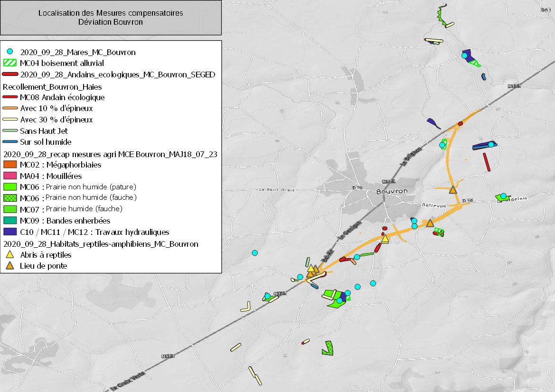Pick the teal MC09 Bandes enherbées swatch
This screenshot has width=555, height=392.
[x=10, y=220]
